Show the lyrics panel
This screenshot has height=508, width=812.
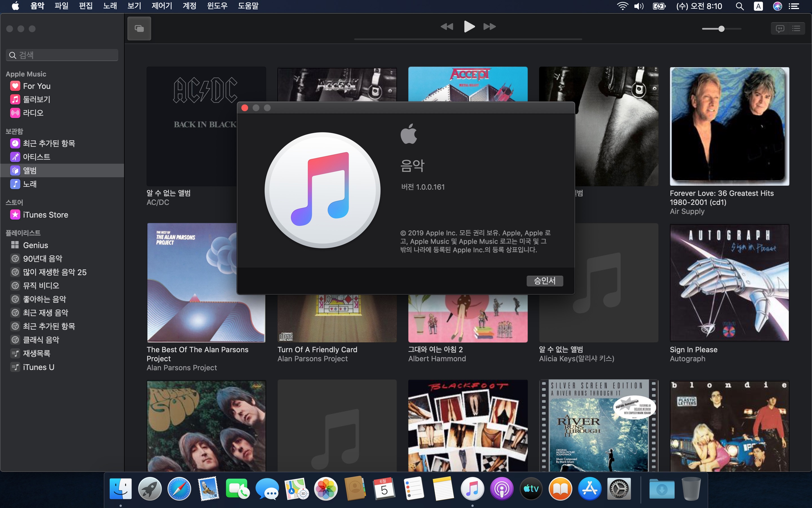click(780, 29)
